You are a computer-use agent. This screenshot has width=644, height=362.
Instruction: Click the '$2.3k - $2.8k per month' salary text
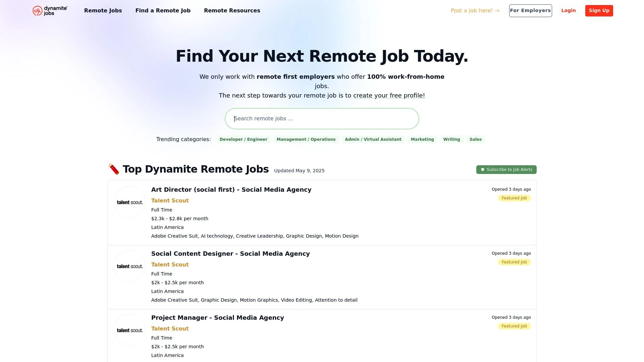pyautogui.click(x=180, y=219)
